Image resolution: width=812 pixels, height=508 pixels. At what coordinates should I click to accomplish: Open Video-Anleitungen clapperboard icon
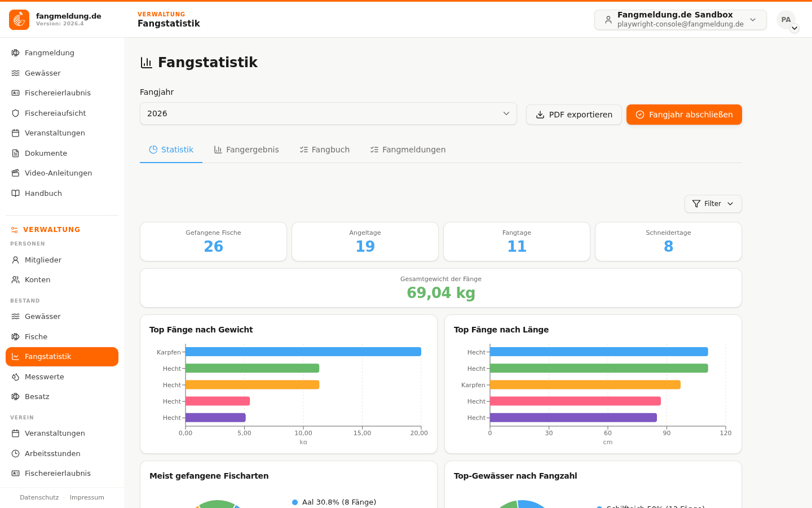(15, 173)
